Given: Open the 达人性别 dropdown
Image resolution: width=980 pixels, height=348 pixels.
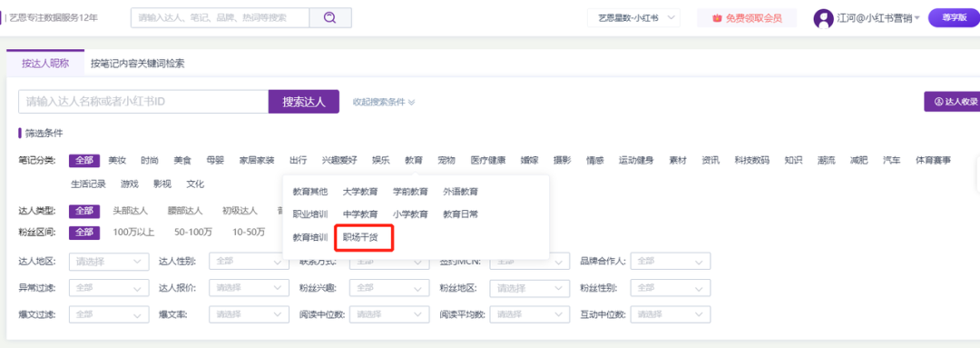Looking at the screenshot, I should pyautogui.click(x=250, y=261).
